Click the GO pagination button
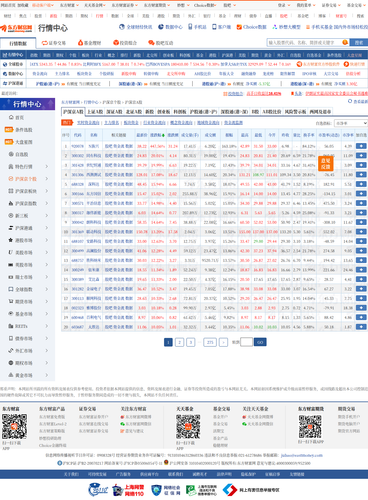Image resolution: width=368 pixels, height=500 pixels. [260, 342]
